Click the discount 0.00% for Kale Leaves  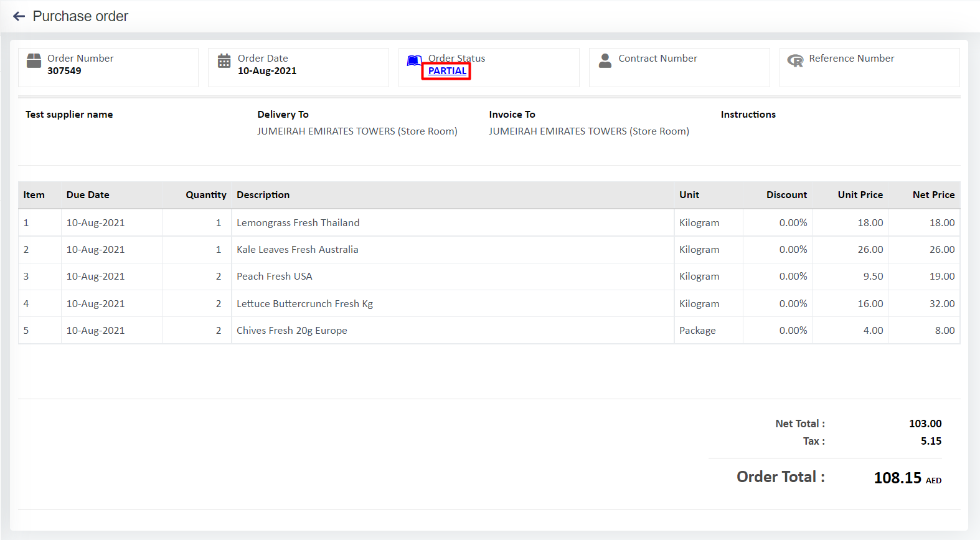[x=793, y=250]
